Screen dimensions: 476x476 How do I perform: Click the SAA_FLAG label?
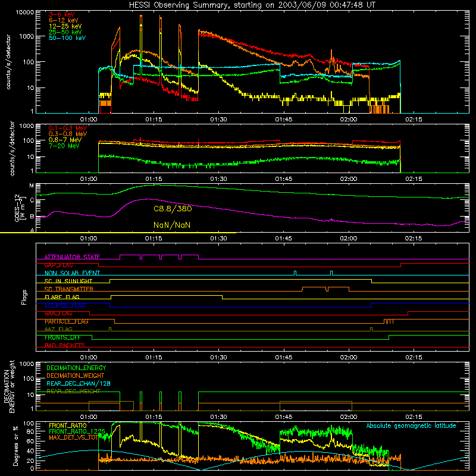click(58, 313)
